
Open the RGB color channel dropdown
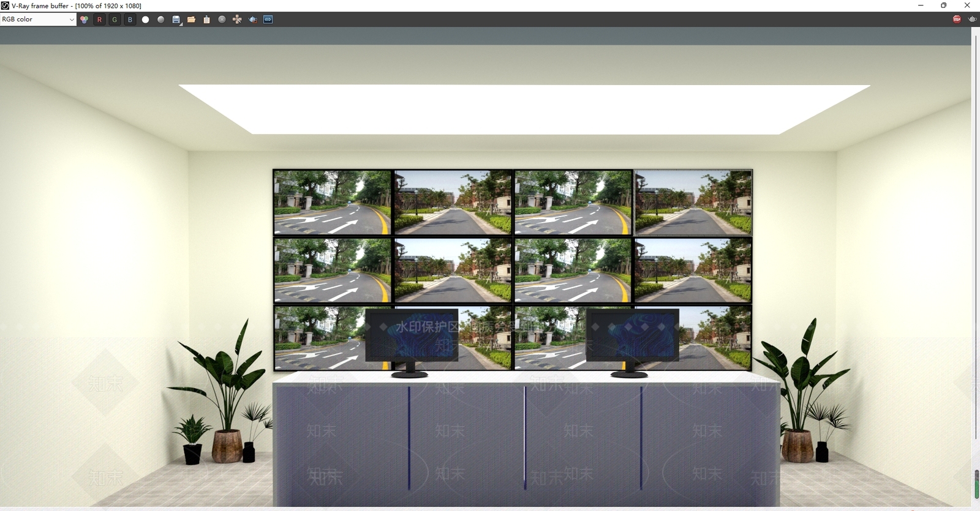tap(38, 20)
